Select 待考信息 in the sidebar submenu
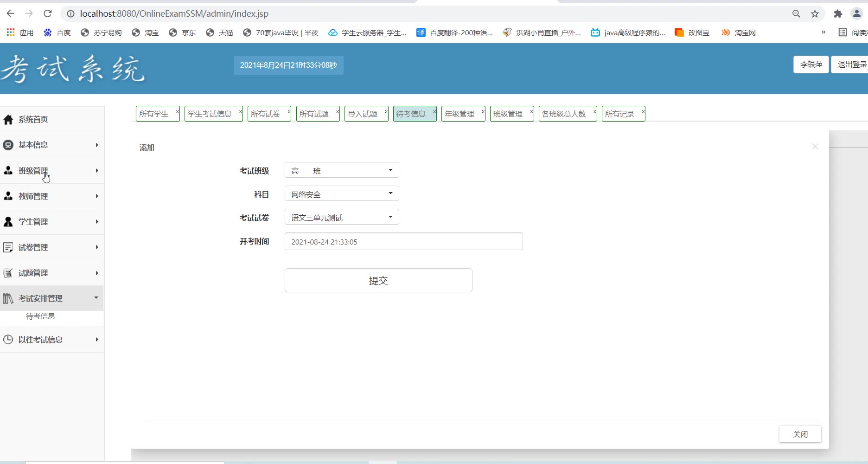868x464 pixels. coord(40,316)
